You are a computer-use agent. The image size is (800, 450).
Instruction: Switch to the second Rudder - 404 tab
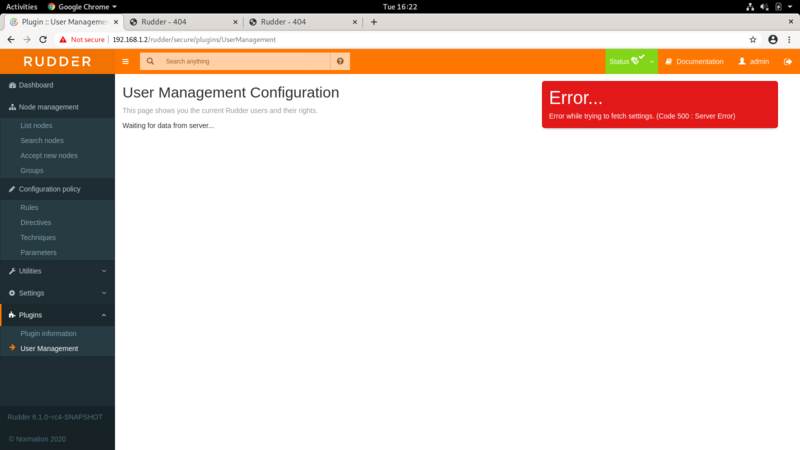pyautogui.click(x=303, y=22)
